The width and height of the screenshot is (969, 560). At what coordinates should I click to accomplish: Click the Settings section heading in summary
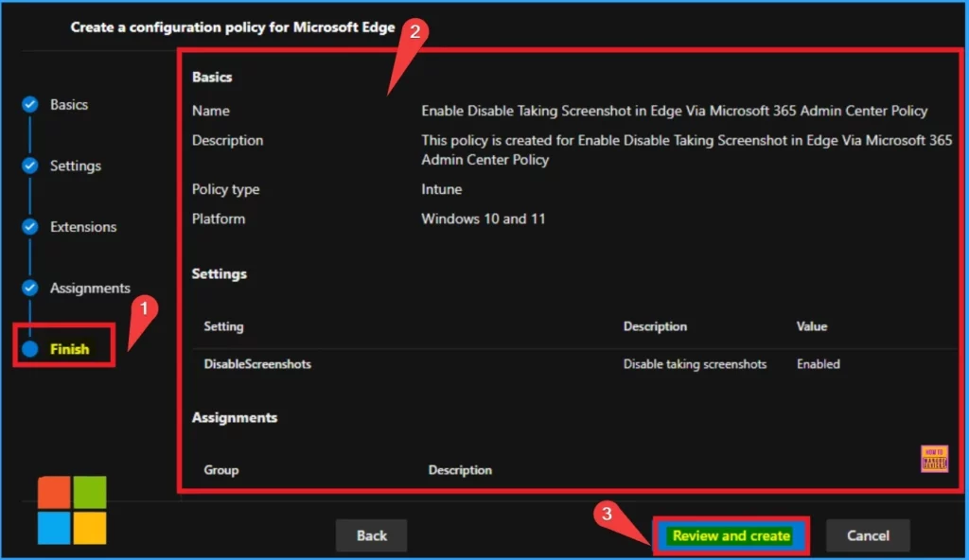tap(220, 273)
